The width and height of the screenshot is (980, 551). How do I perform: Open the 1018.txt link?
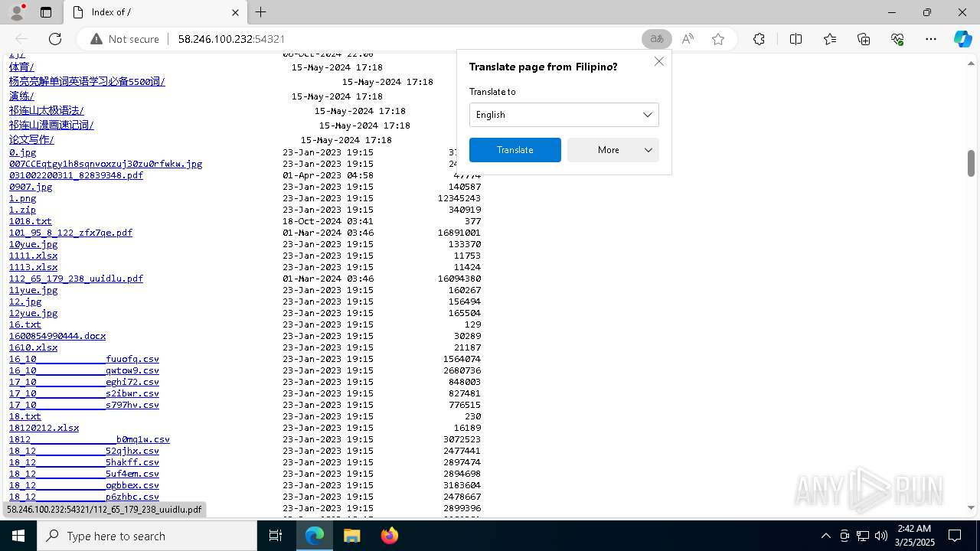click(x=31, y=221)
